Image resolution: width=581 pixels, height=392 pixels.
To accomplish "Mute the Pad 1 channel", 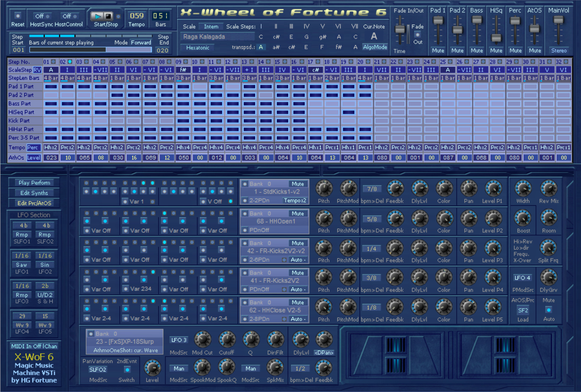I will [438, 51].
